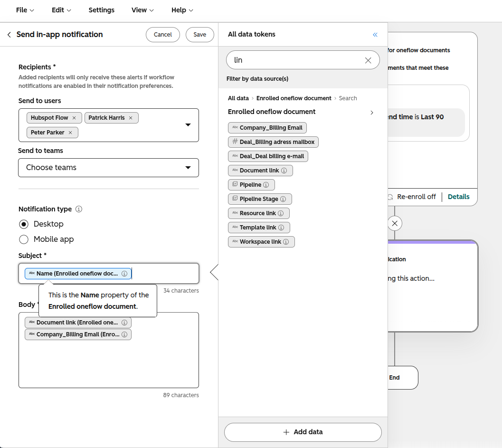Screen dimensions: 502x448
Task: Click the plus icon in Add data
Action: (x=286, y=432)
